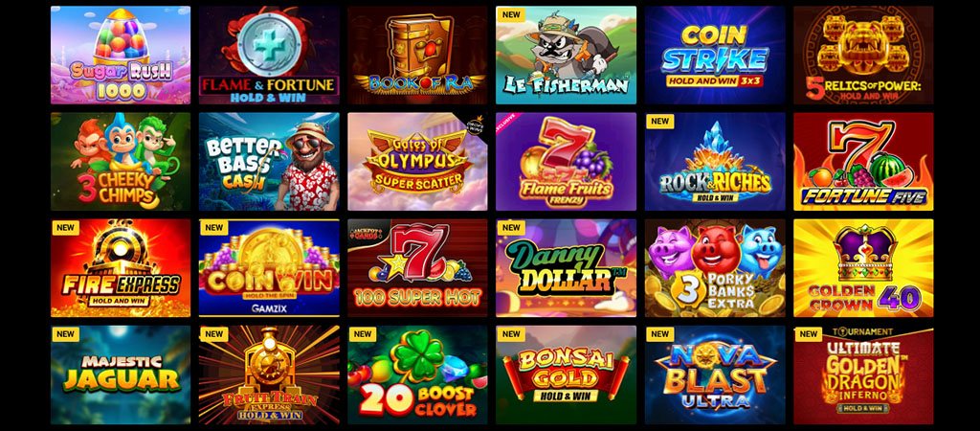Play the Fortune Five slot

pyautogui.click(x=863, y=162)
